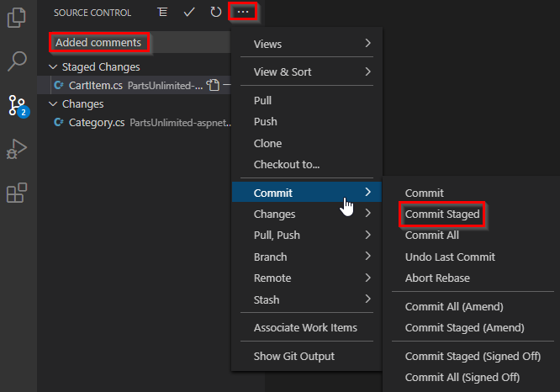Image resolution: width=560 pixels, height=392 pixels.
Task: Collapse the Staged Changes section
Action: (55, 66)
